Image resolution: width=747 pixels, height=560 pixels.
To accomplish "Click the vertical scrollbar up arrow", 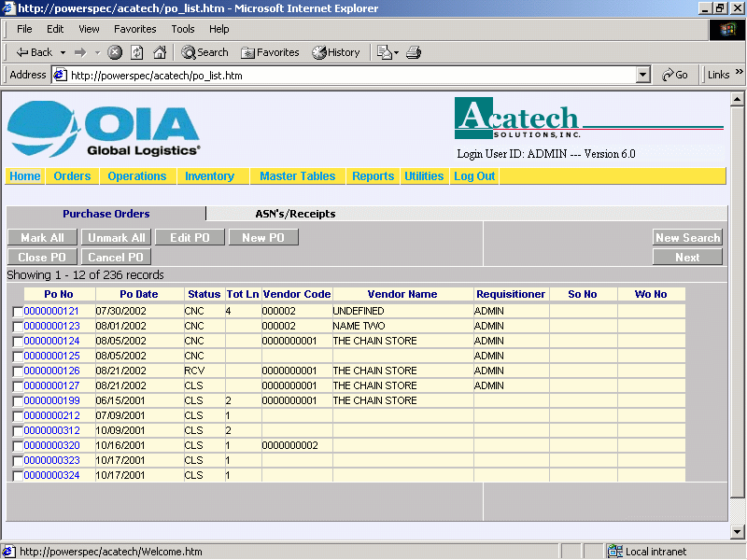I will point(737,99).
